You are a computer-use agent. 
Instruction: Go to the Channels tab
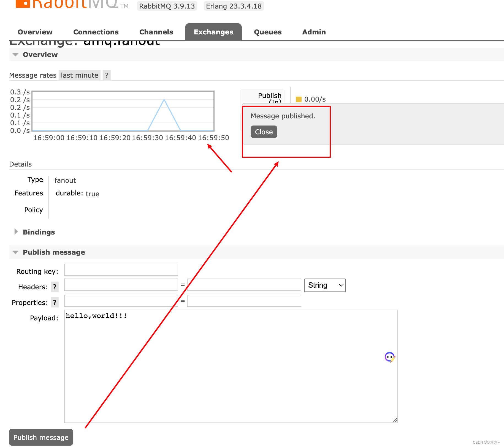tap(156, 32)
